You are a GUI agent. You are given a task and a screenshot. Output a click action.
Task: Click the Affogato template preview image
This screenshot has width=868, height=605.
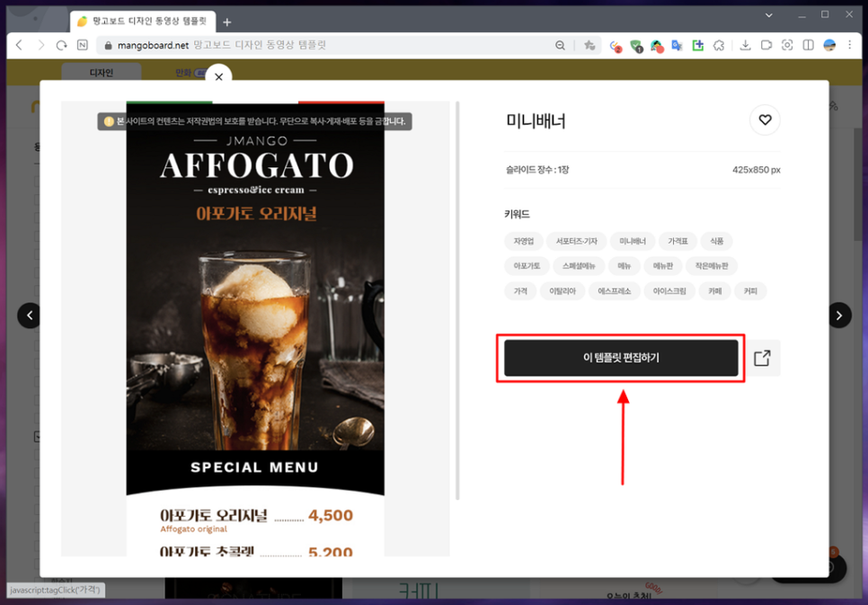click(255, 328)
